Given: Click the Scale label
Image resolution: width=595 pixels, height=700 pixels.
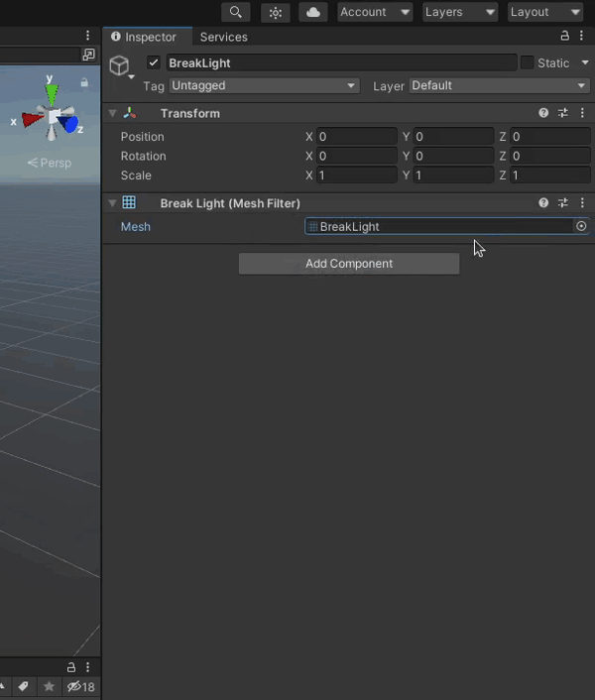Looking at the screenshot, I should click(136, 175).
